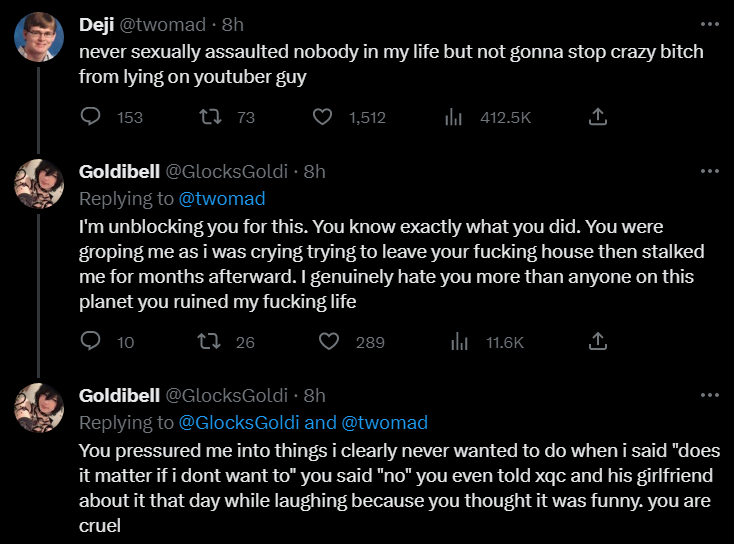Open Goldibell's avatar on first reply

[x=40, y=185]
